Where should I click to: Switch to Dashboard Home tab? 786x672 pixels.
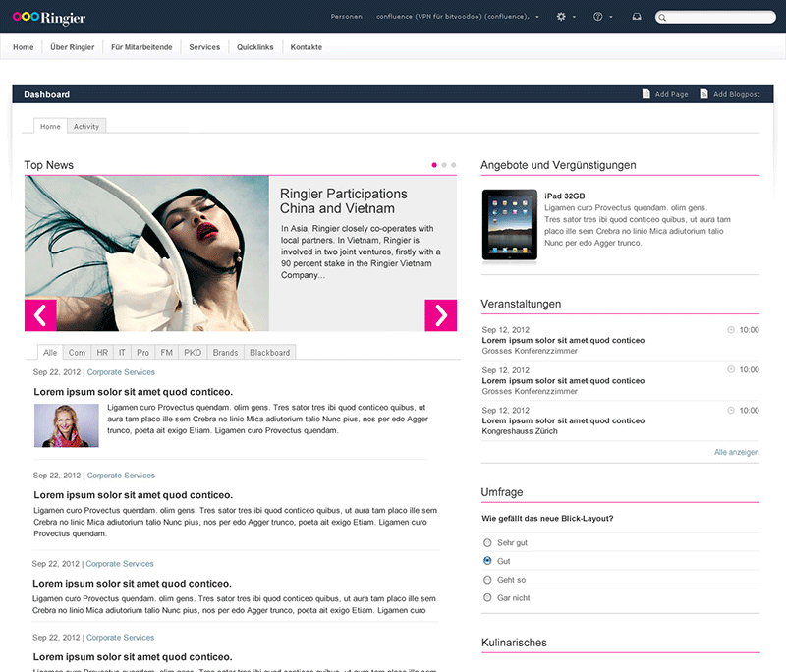50,127
